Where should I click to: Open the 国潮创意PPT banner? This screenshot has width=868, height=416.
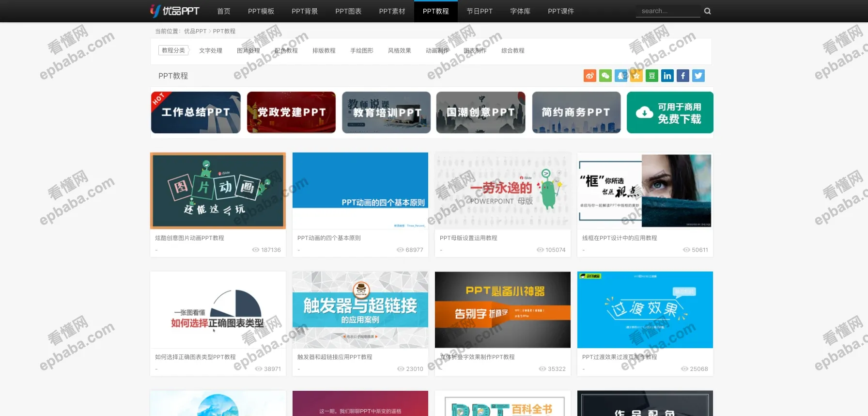(x=480, y=112)
